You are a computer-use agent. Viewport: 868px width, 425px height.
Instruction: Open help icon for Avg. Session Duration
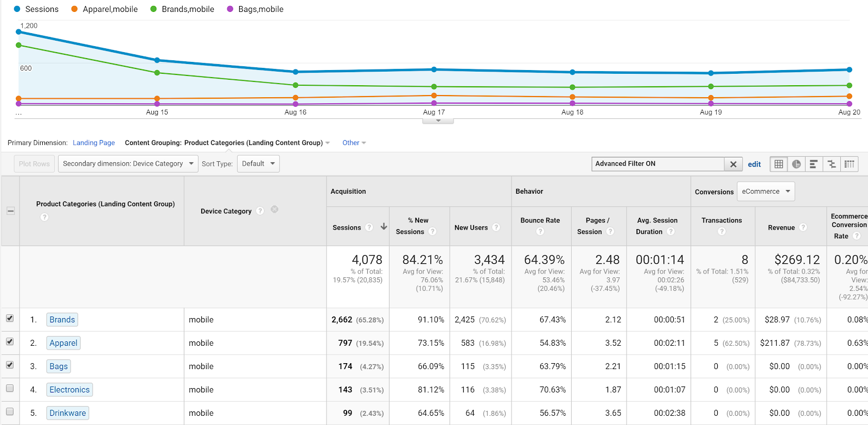[671, 231]
